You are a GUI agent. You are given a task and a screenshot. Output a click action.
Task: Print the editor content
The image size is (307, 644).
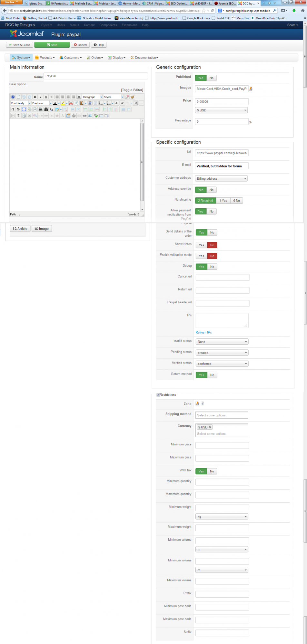[40, 109]
